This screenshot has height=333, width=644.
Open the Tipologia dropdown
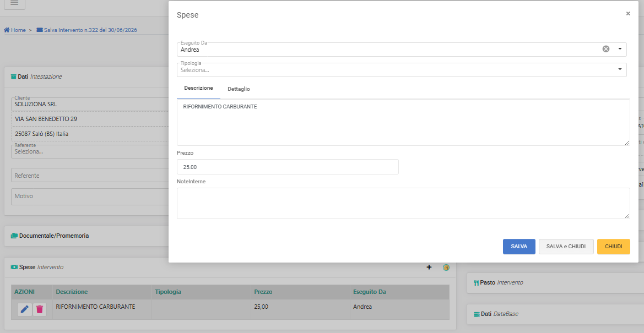[402, 70]
